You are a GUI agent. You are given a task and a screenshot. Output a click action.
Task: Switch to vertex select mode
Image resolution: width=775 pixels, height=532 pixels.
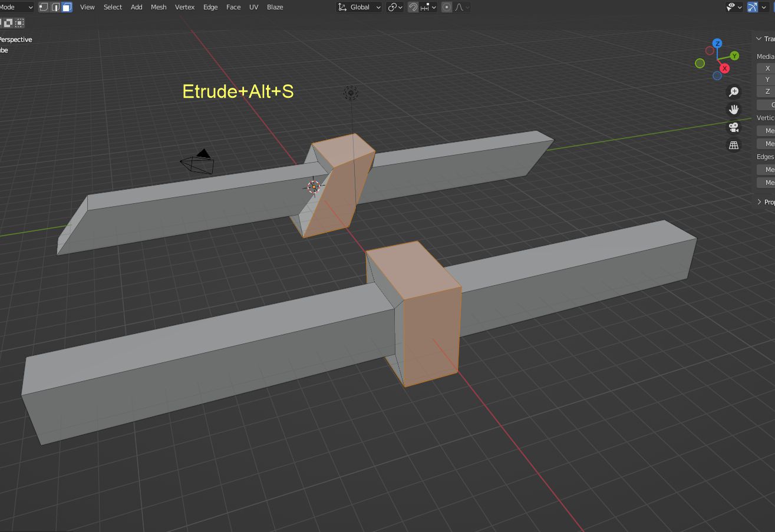(44, 7)
